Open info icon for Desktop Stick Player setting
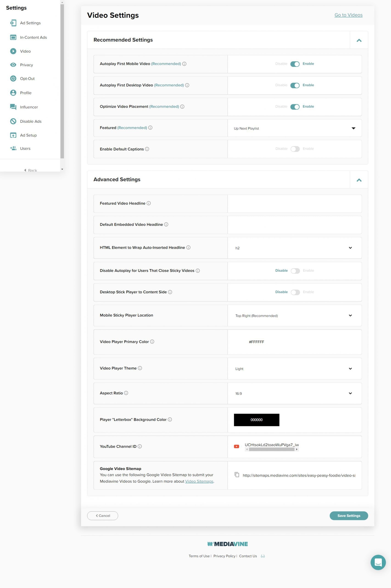This screenshot has height=588, width=391. (x=170, y=292)
